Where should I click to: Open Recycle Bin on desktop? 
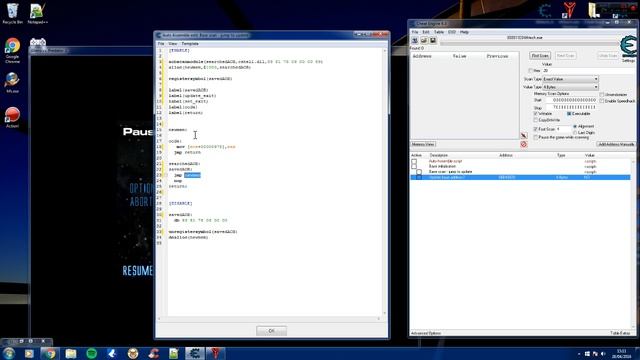[13, 13]
